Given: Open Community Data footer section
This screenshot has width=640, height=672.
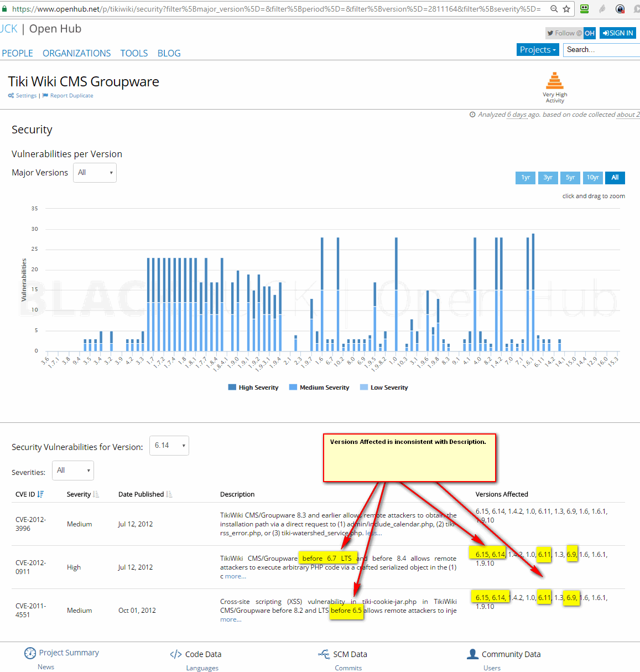Looking at the screenshot, I should [x=511, y=654].
